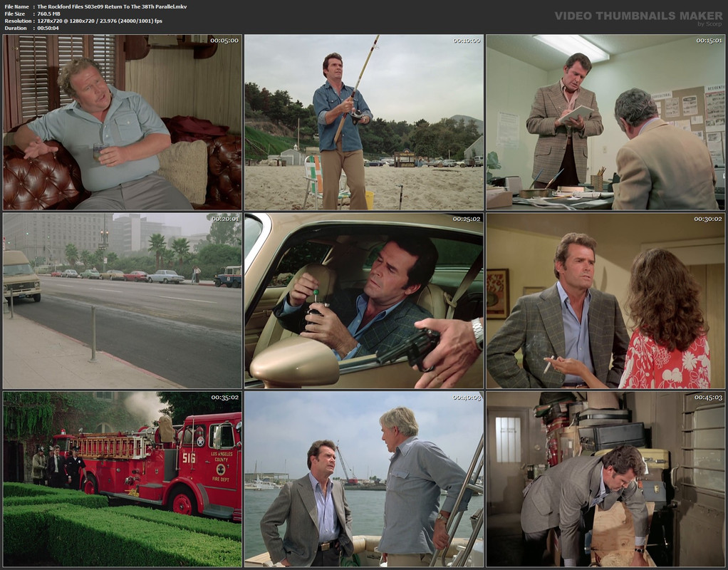
Task: Click the 'by Scorp' credit text
Action: [710, 24]
